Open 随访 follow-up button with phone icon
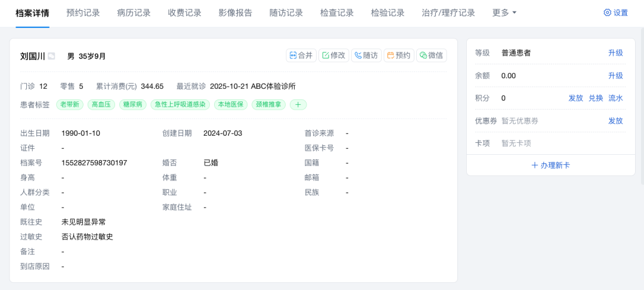 366,55
